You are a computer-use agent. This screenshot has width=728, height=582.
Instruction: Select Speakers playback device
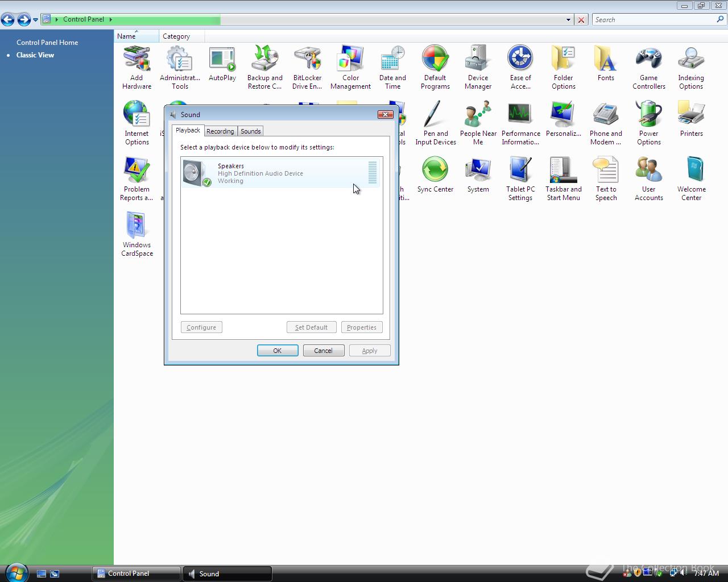pyautogui.click(x=281, y=173)
